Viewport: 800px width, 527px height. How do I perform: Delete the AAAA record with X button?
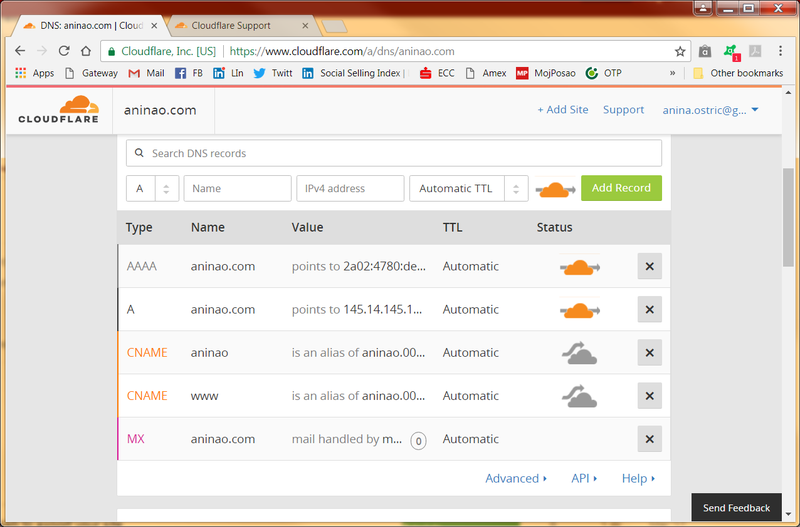click(x=649, y=267)
